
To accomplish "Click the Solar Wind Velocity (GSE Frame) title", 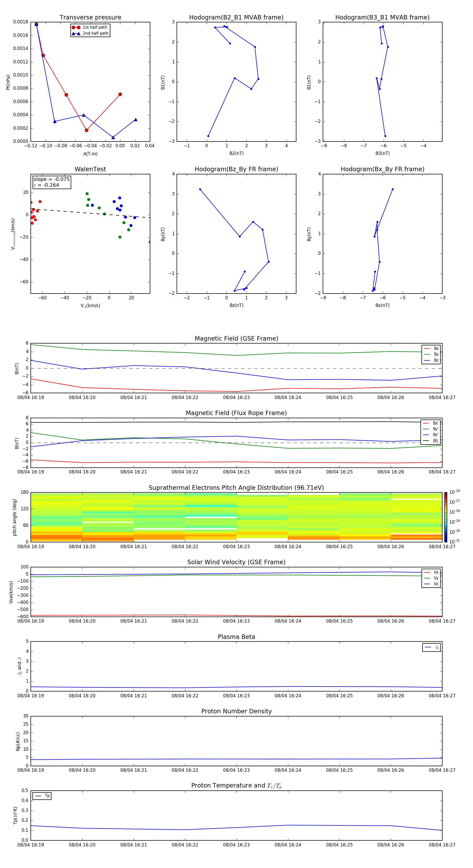I will [236, 562].
